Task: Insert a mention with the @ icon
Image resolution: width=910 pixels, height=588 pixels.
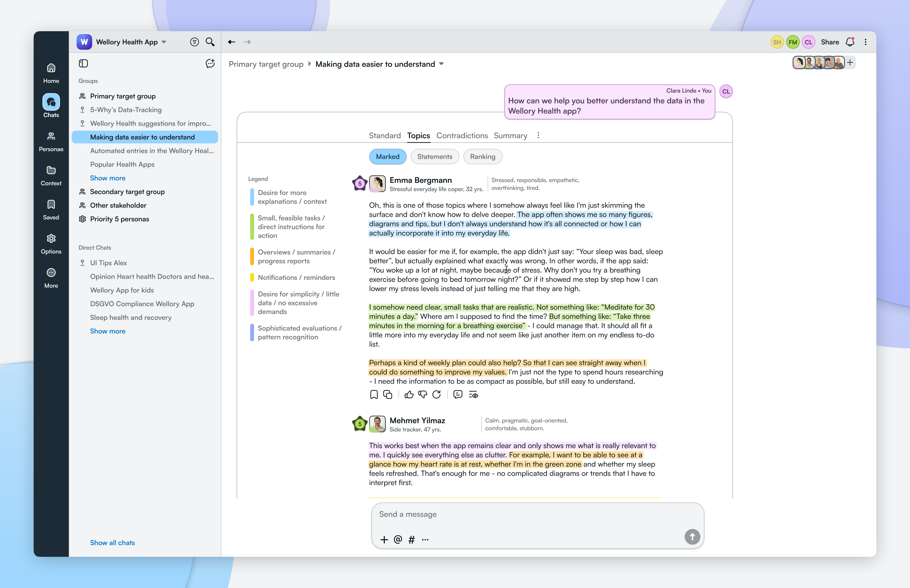Action: pyautogui.click(x=398, y=539)
